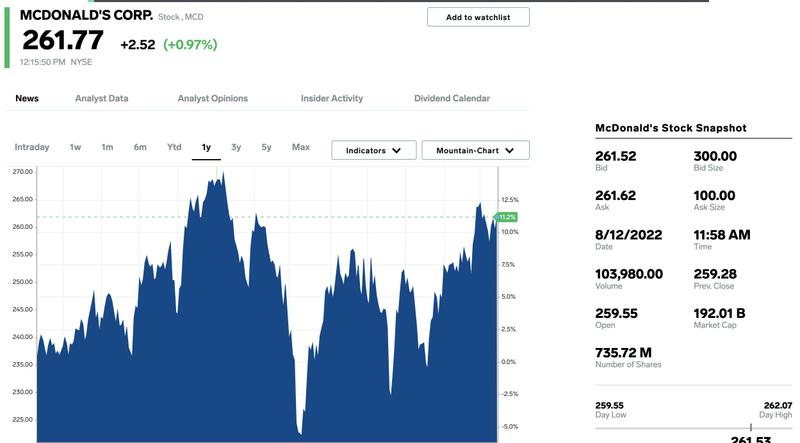This screenshot has height=443, width=800.
Task: Click the 12:15:50 PM timestamp
Action: 42,62
